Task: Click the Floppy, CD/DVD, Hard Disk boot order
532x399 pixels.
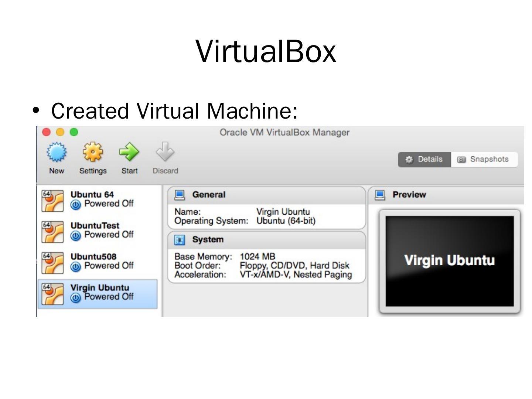Action: click(x=294, y=266)
